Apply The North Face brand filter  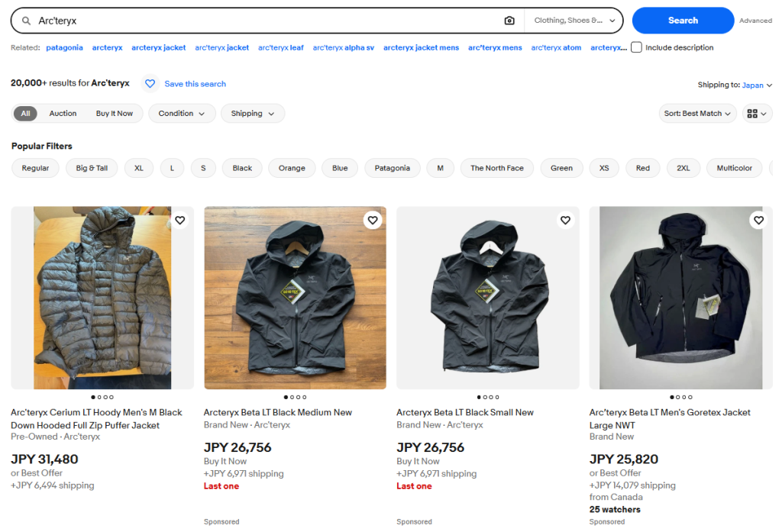(497, 168)
